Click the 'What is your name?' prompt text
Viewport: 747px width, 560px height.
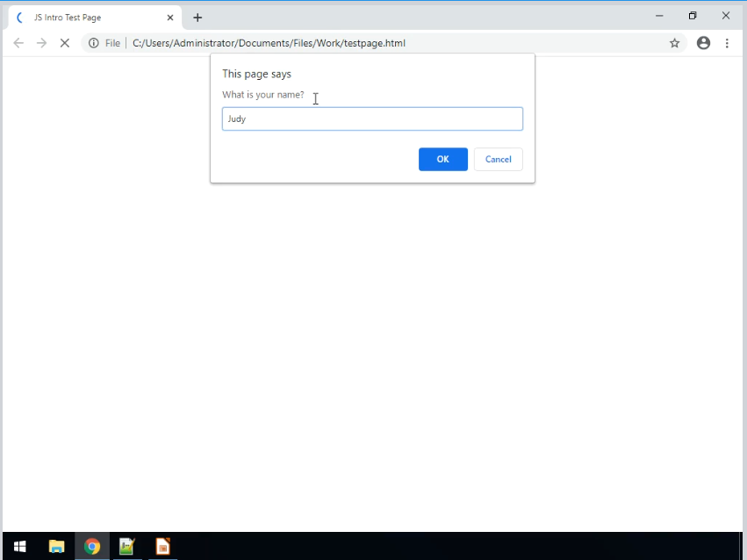pyautogui.click(x=263, y=95)
